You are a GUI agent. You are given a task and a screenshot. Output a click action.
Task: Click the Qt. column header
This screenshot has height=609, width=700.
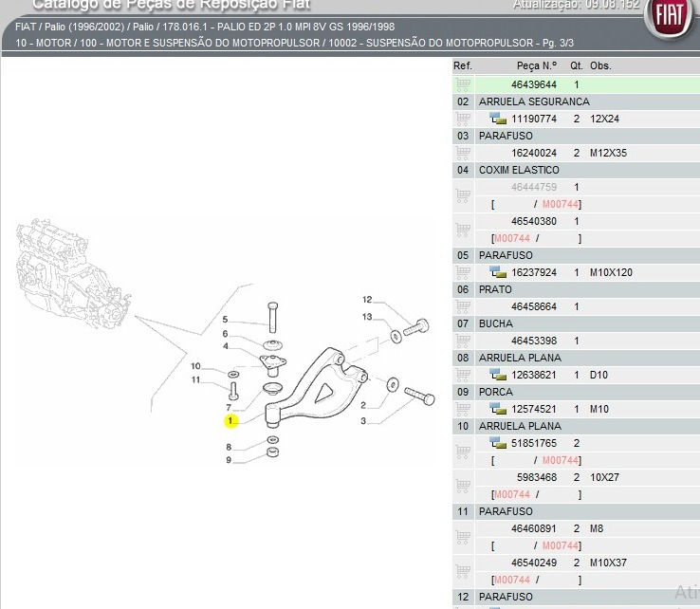click(x=577, y=65)
